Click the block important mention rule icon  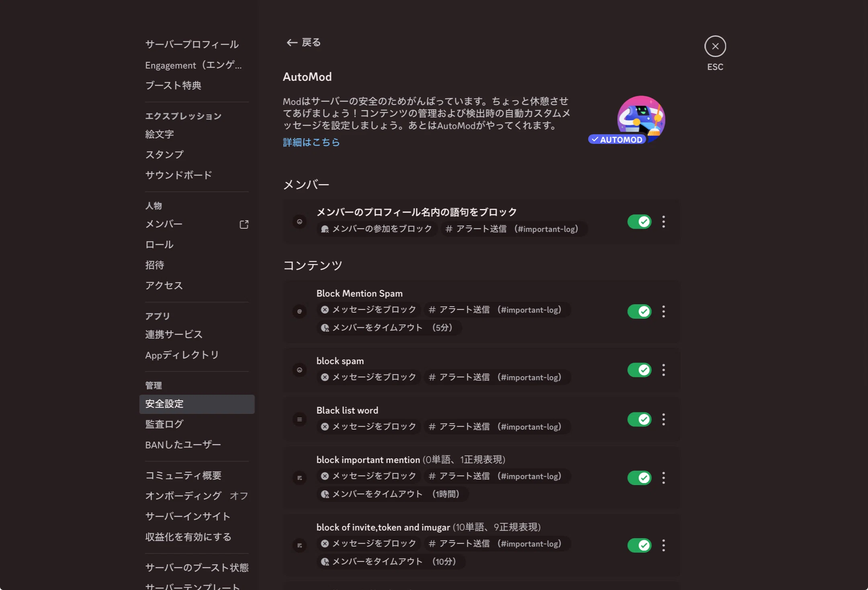pyautogui.click(x=299, y=478)
